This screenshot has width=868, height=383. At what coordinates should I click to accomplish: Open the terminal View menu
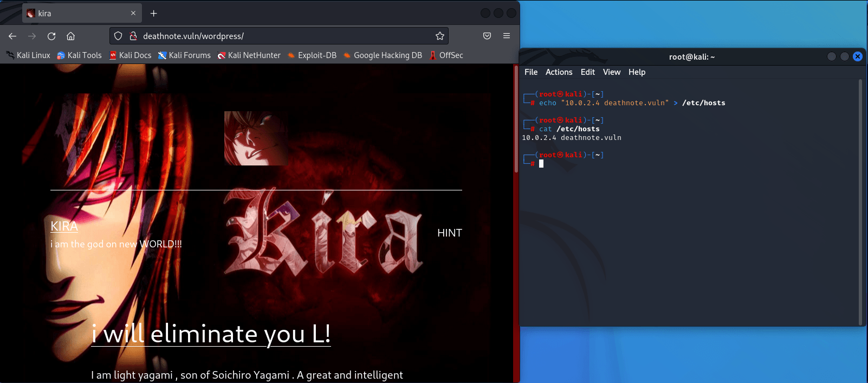tap(612, 72)
